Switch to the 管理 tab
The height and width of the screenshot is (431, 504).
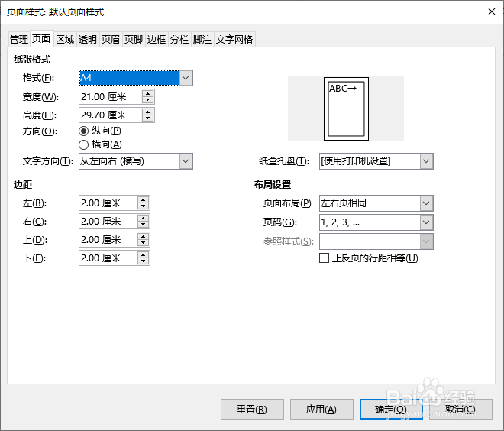tap(19, 39)
